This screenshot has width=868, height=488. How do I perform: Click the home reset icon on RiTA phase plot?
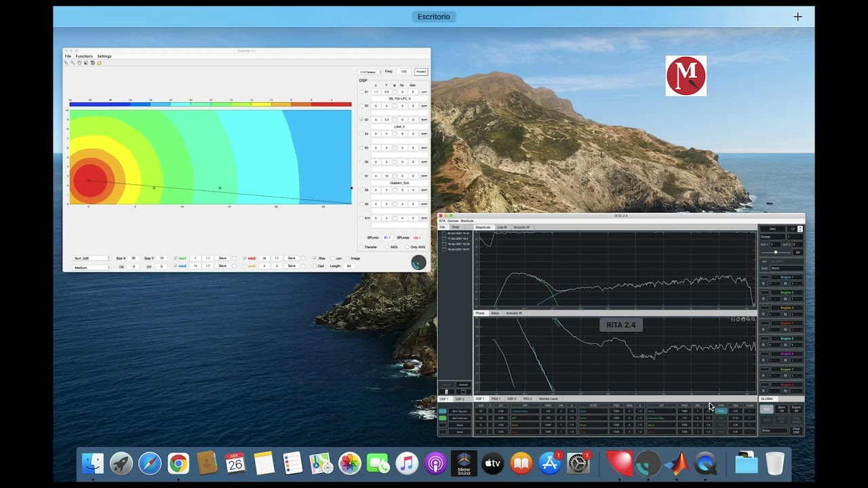point(738,319)
